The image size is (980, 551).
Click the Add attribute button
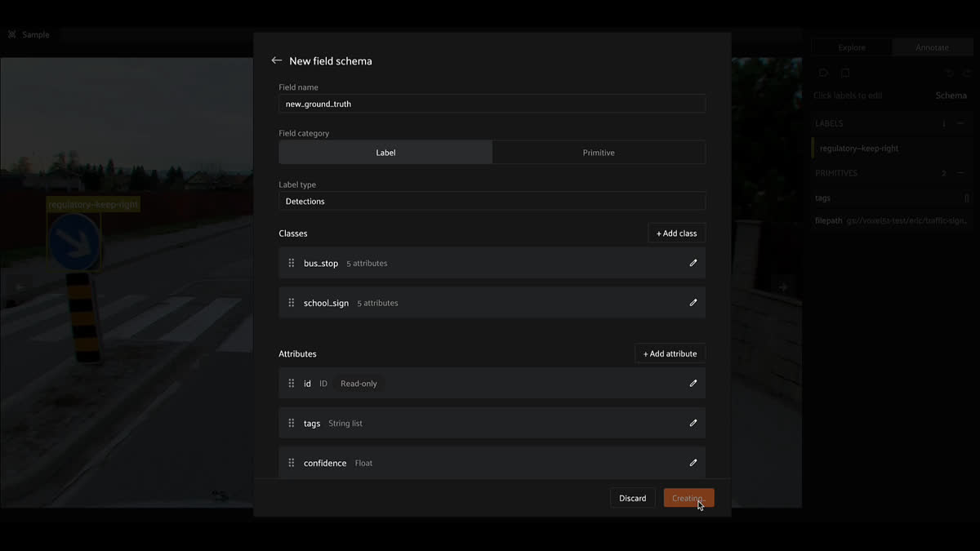pyautogui.click(x=670, y=353)
